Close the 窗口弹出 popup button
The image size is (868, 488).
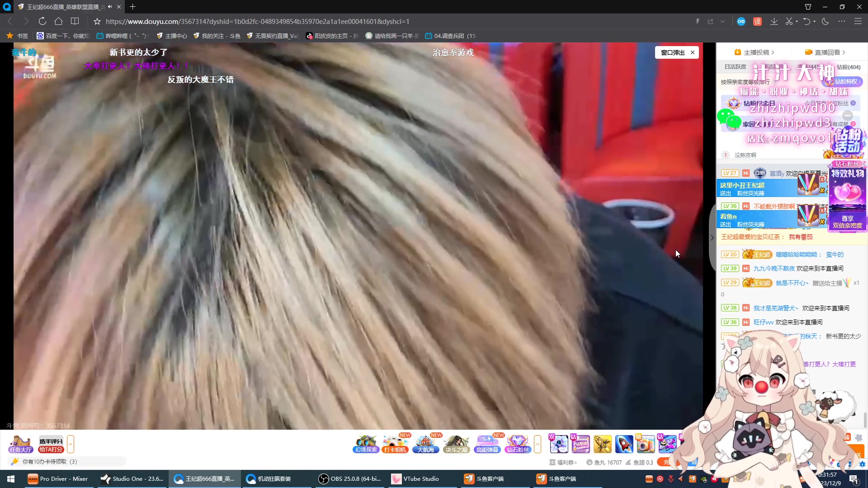tap(693, 52)
